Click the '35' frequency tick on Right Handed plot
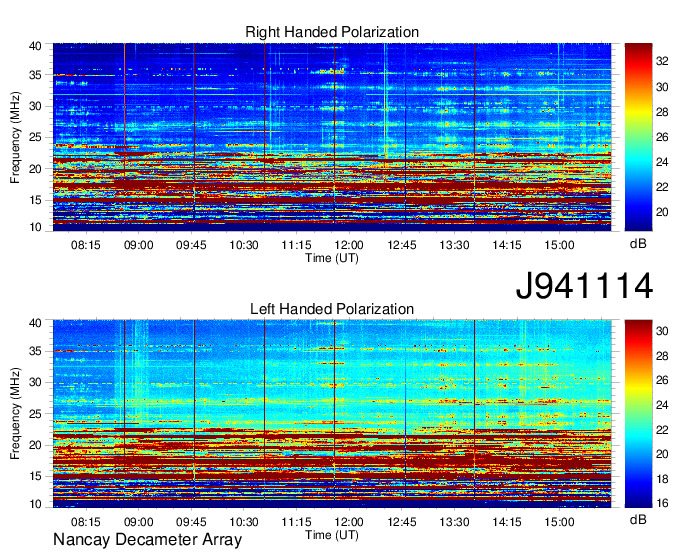Image resolution: width=680 pixels, height=552 pixels. (x=35, y=75)
